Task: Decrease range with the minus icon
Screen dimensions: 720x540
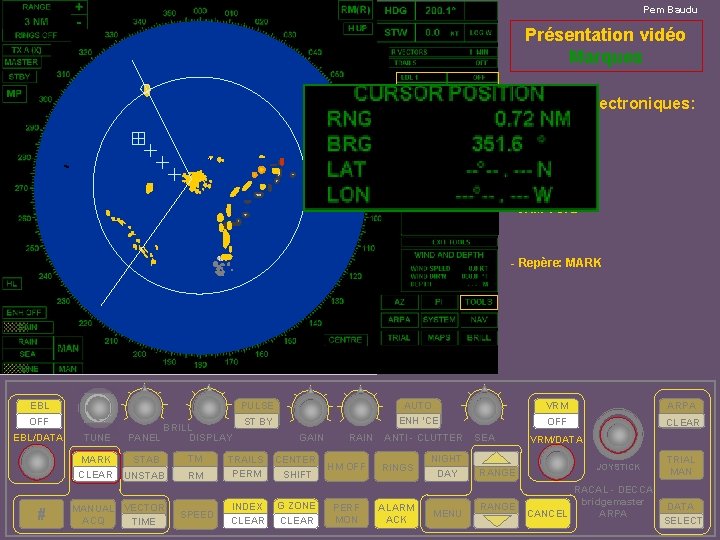Action: pyautogui.click(x=79, y=22)
